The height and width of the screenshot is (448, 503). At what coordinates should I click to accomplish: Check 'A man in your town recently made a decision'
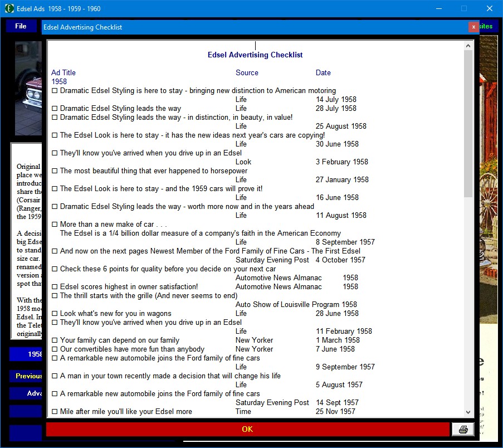55,376
